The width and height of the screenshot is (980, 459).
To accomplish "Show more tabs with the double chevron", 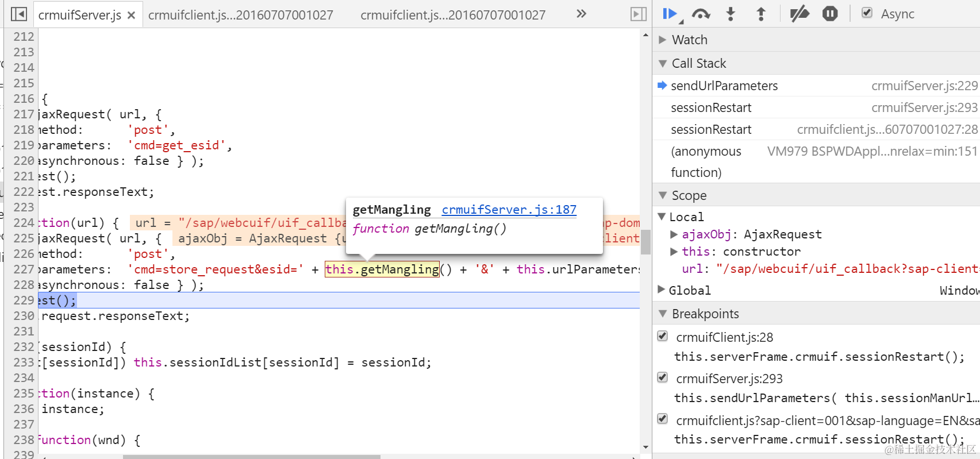I will (581, 14).
